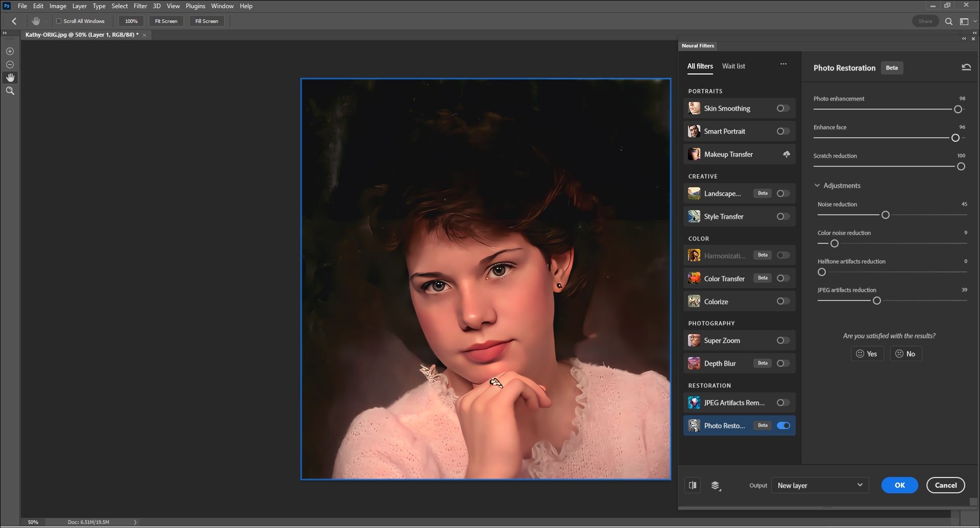Collapse the Adjustments section
980x528 pixels.
click(818, 185)
